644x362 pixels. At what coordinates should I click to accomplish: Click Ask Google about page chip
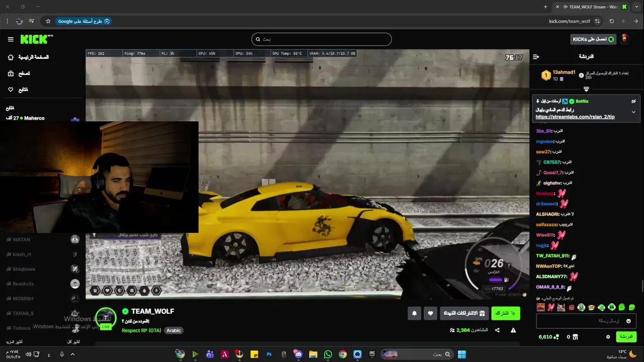tap(84, 21)
